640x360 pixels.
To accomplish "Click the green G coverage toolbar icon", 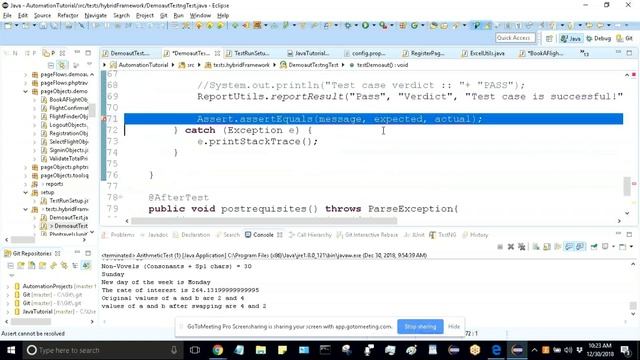I will click(x=415, y=26).
